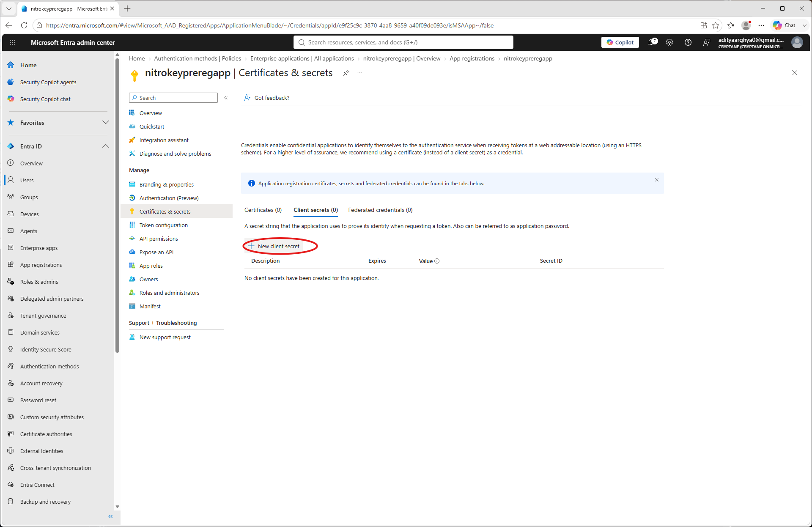
Task: Open Integration assistant
Action: coord(164,140)
